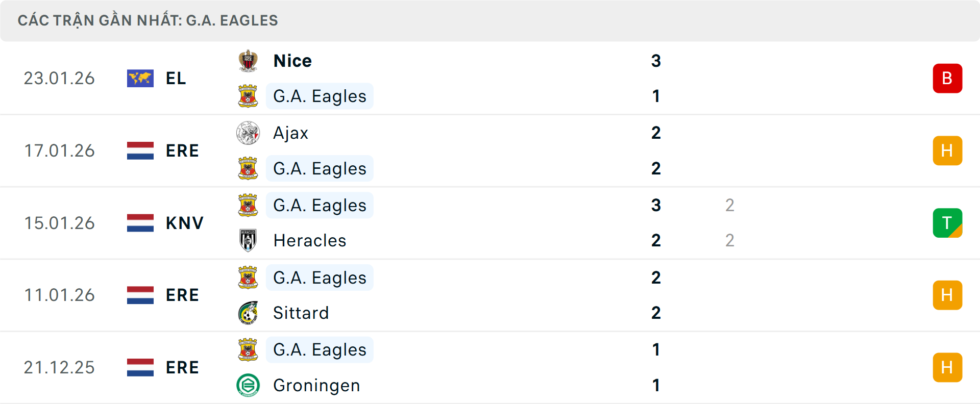Click the G.A. Eagles crest next to Nice

(249, 96)
